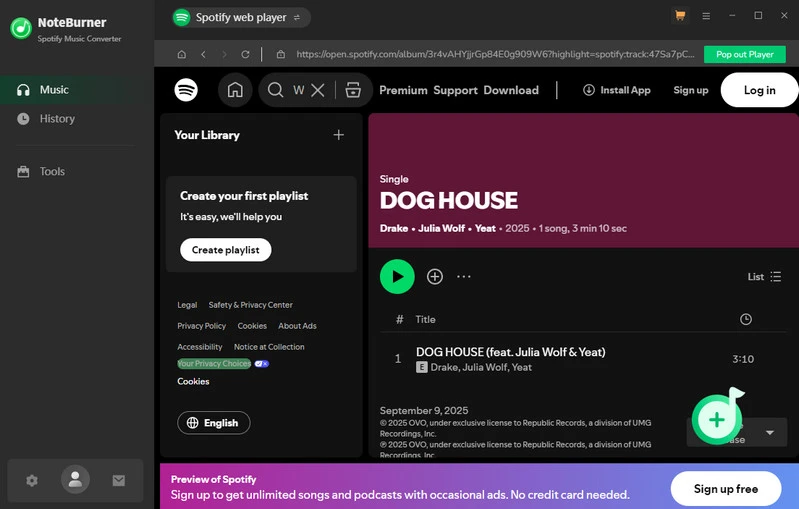The height and width of the screenshot is (509, 799).
Task: Open the shopping cart icon
Action: (680, 16)
